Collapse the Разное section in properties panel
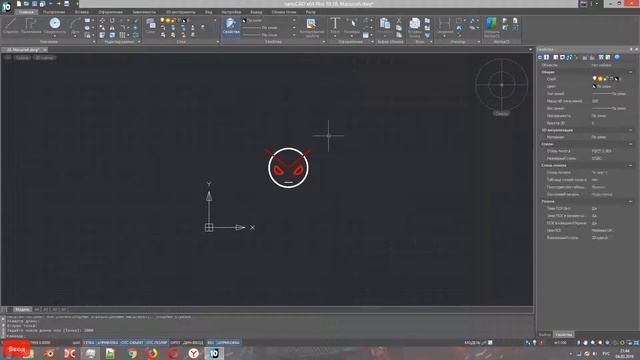The image size is (640, 360). pos(630,202)
